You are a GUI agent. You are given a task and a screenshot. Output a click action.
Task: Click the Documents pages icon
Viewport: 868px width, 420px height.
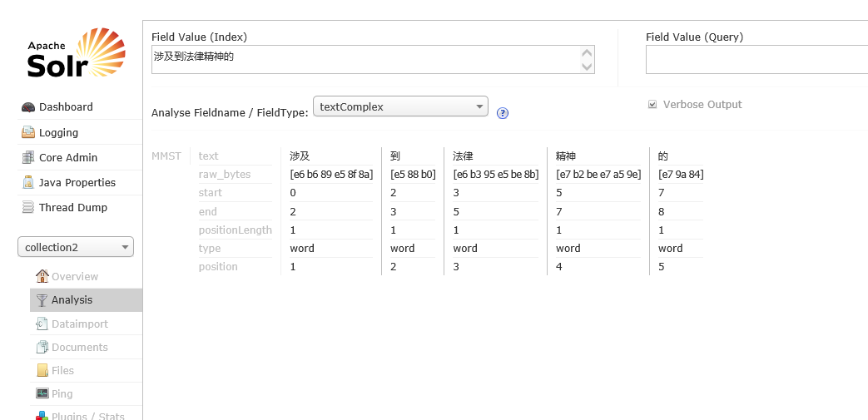(42, 347)
